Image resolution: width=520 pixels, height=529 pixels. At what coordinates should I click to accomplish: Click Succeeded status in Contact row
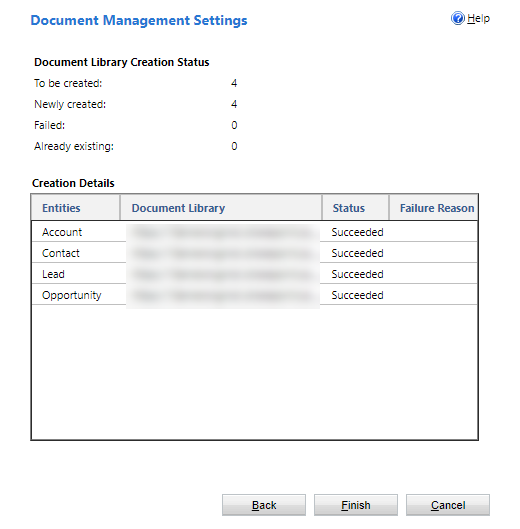357,253
